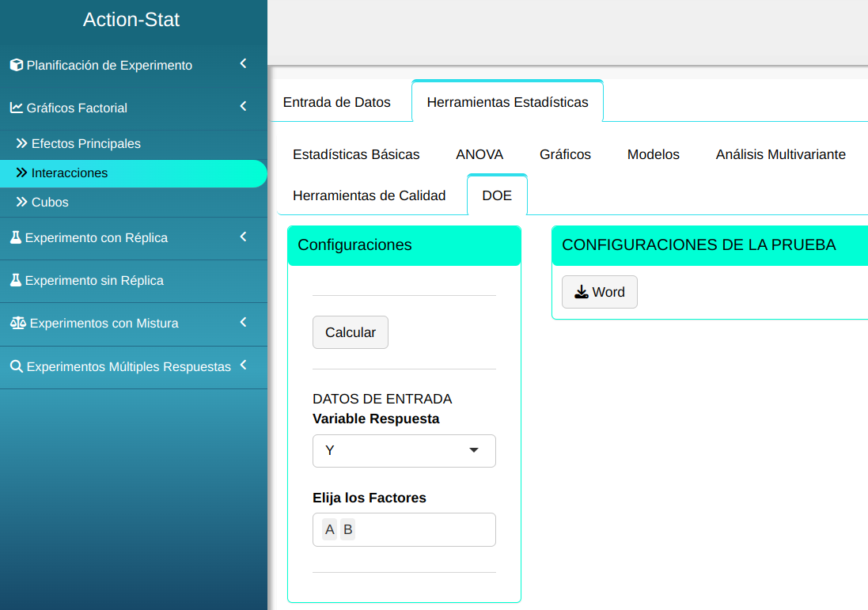Expand the Planificación de Experimento chevron
This screenshot has height=610, width=868.
click(243, 63)
